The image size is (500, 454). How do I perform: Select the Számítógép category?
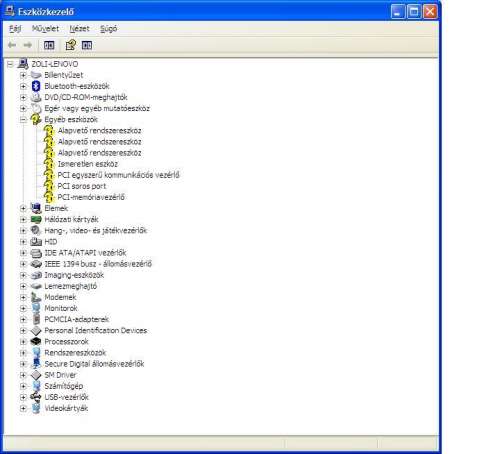(x=64, y=386)
